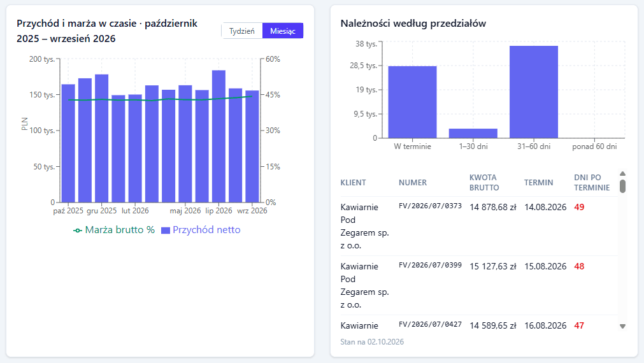Select the Miesiąc view toggle
The image size is (644, 363).
[x=283, y=31]
